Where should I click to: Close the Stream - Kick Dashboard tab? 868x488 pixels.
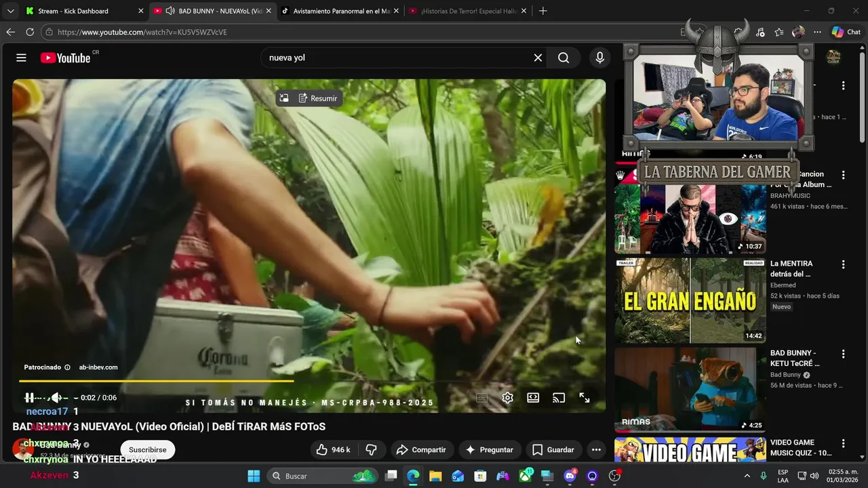pyautogui.click(x=140, y=11)
